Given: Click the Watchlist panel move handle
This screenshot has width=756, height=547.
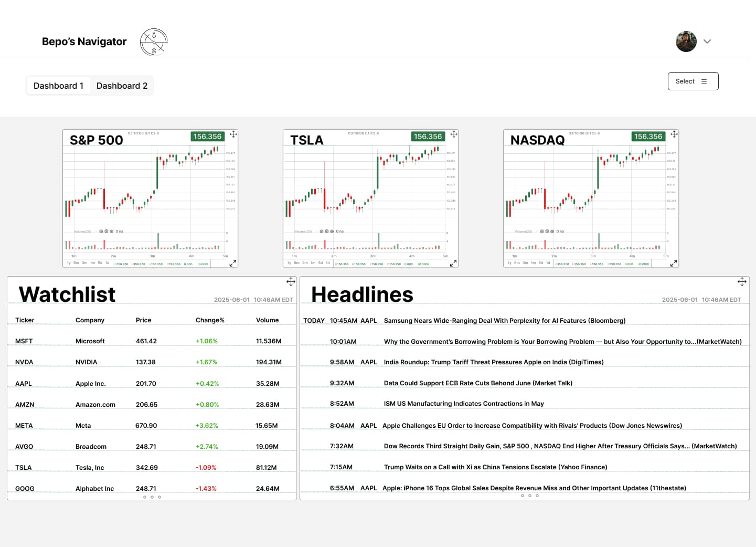Looking at the screenshot, I should 291,282.
